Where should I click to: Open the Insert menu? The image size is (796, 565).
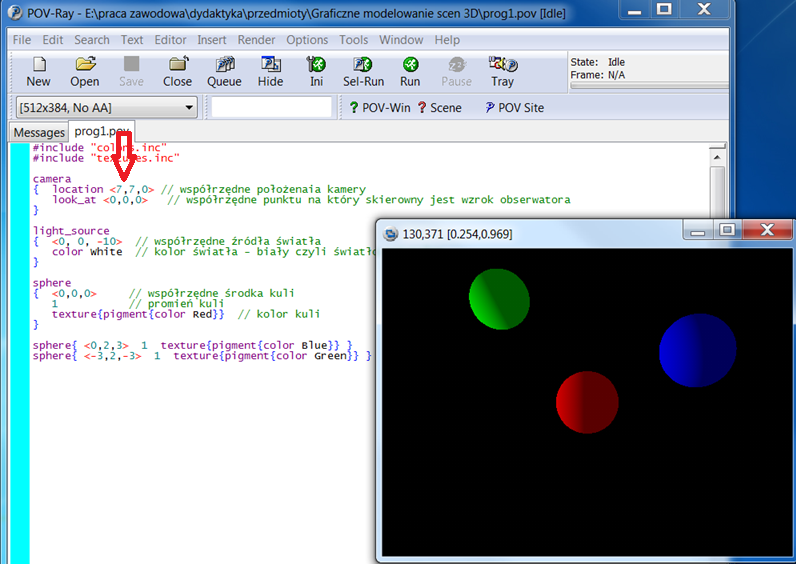click(x=212, y=40)
